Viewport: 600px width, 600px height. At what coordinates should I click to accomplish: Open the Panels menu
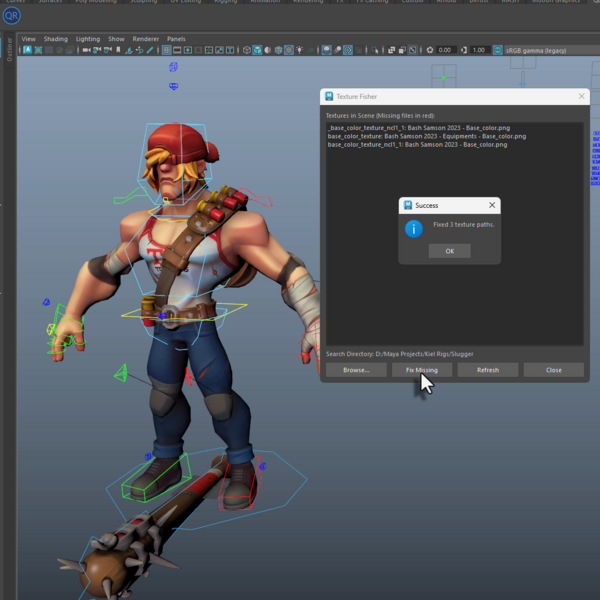coord(176,39)
